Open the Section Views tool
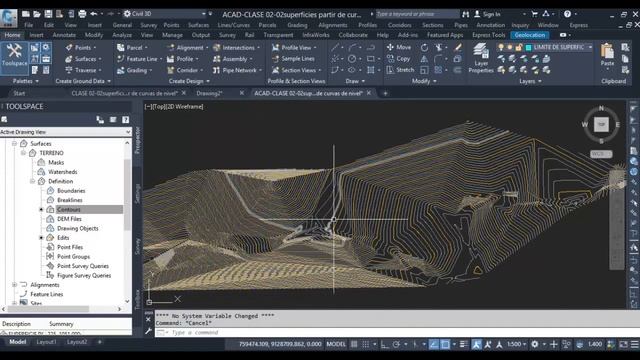 296,70
